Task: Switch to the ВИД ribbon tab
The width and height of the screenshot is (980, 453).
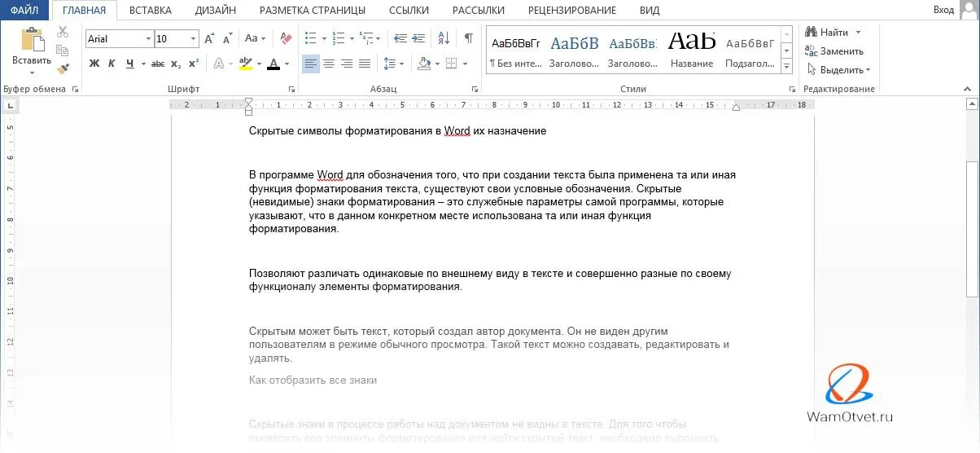Action: 650,10
